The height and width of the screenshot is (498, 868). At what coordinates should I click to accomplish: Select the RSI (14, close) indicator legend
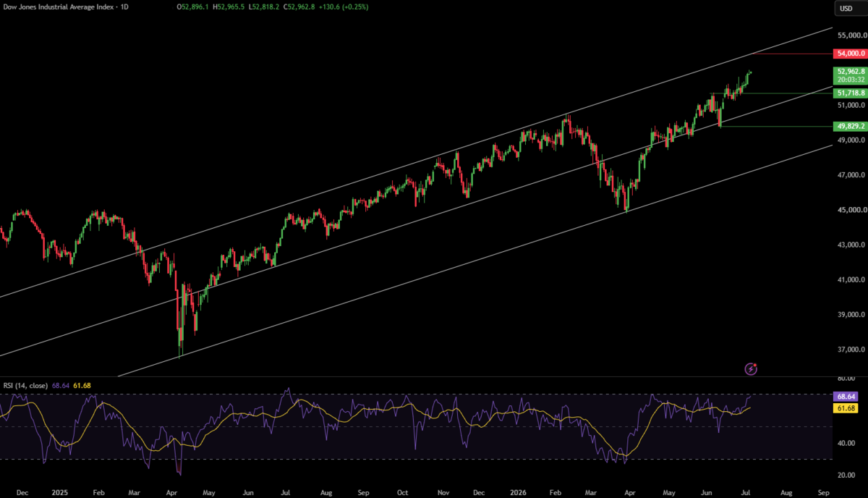tap(25, 386)
